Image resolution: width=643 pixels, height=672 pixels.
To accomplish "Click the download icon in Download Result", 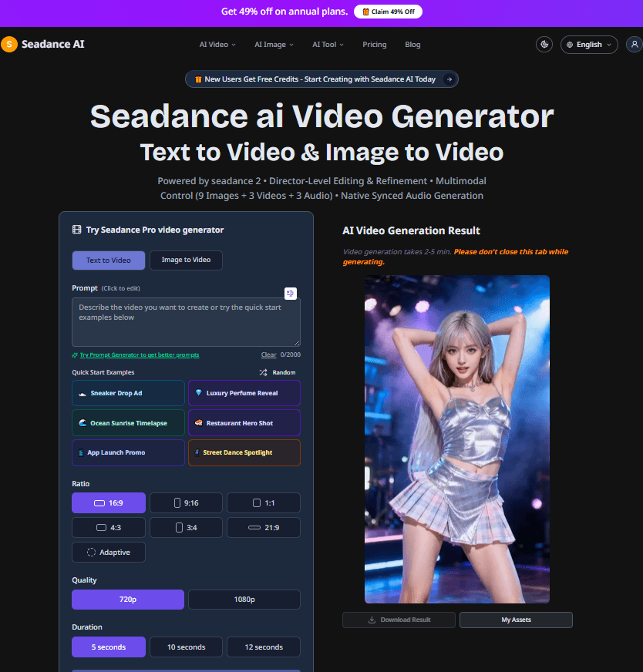I will (x=372, y=620).
